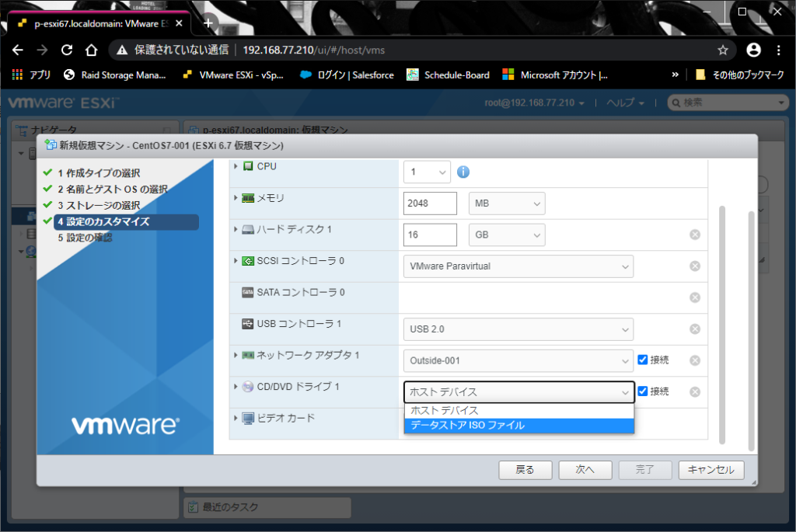This screenshot has width=796, height=532.
Task: Bookmark this page with star icon
Action: pos(723,50)
